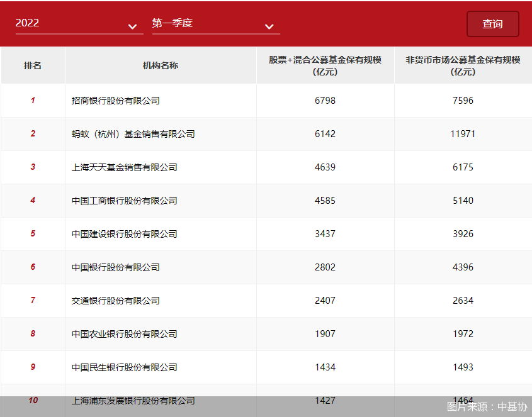
Task: Click the year dropdown chevron arrow
Action: click(x=132, y=26)
